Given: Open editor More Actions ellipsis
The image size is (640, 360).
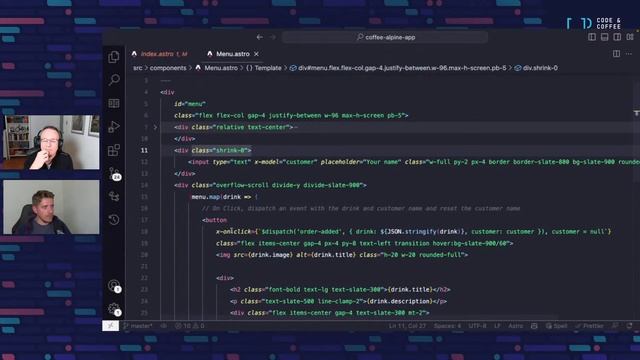Looking at the screenshot, I should pos(629,53).
